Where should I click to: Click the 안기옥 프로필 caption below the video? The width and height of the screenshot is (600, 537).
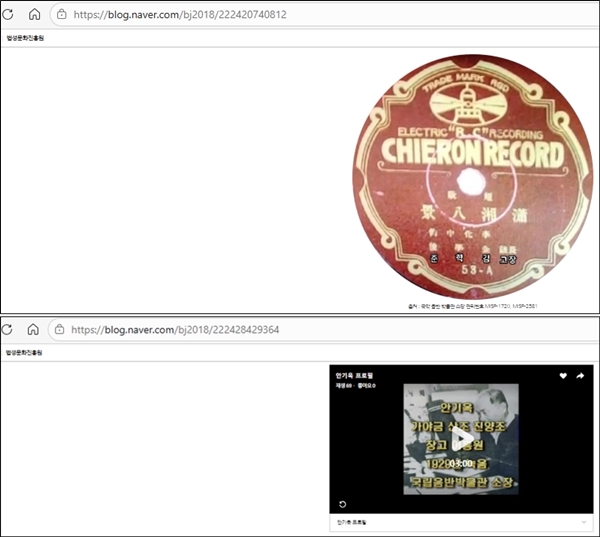click(351, 523)
